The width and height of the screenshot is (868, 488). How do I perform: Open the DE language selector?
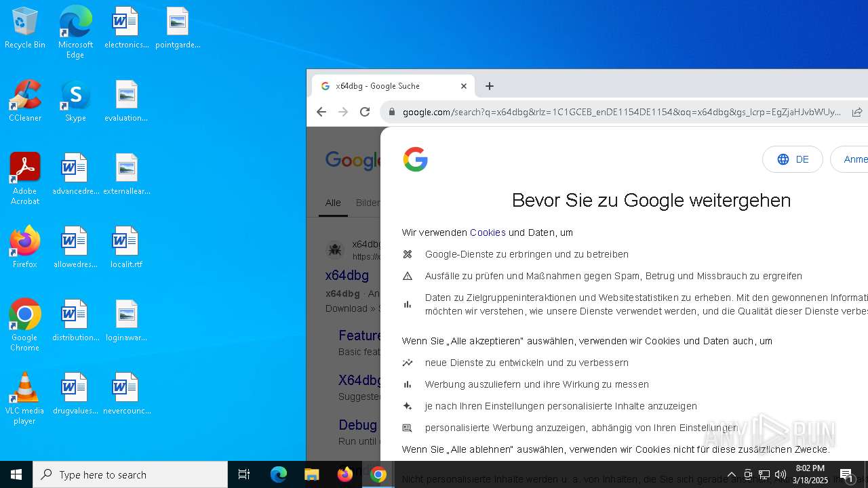point(793,159)
